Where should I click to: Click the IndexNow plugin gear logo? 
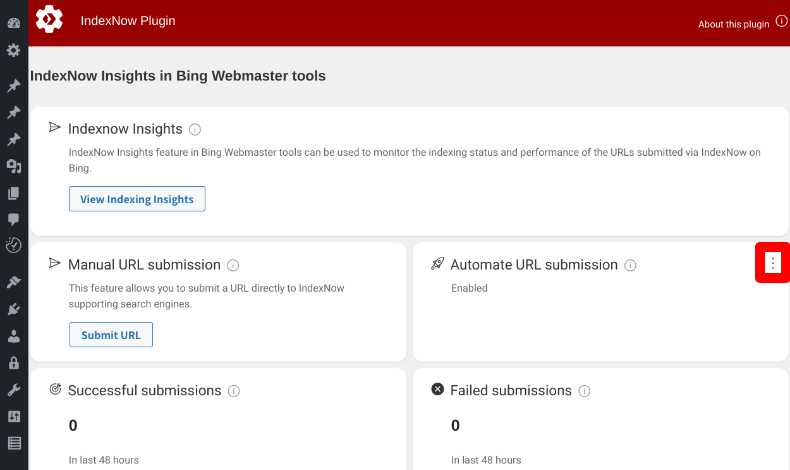click(x=49, y=20)
